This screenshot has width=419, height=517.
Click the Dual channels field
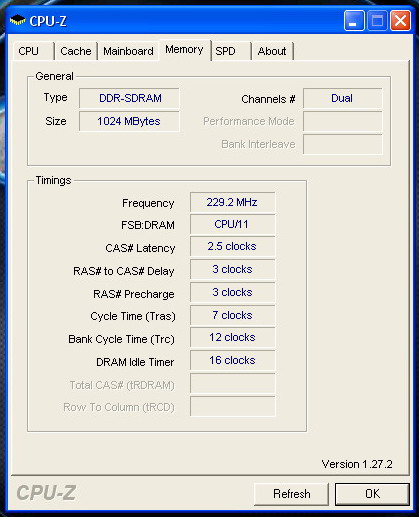coord(343,98)
